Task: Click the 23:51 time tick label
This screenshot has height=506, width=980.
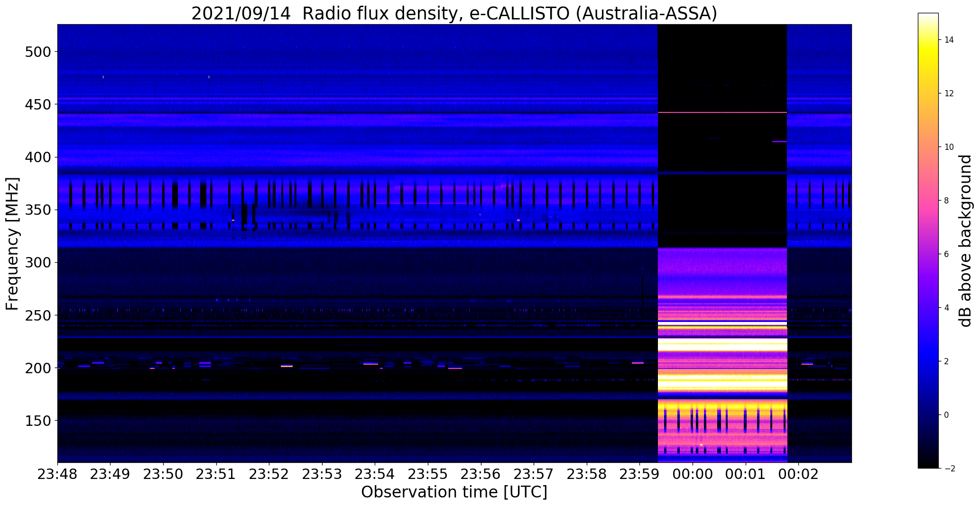Action: coord(217,474)
